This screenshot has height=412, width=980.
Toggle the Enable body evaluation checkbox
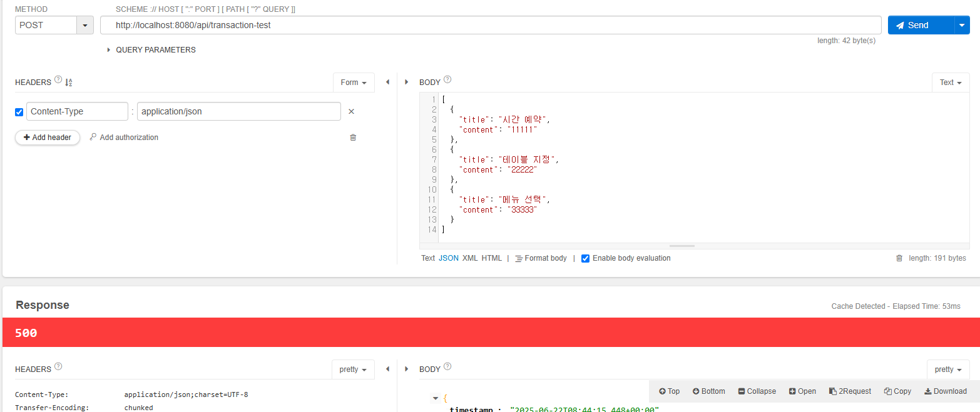pos(586,258)
